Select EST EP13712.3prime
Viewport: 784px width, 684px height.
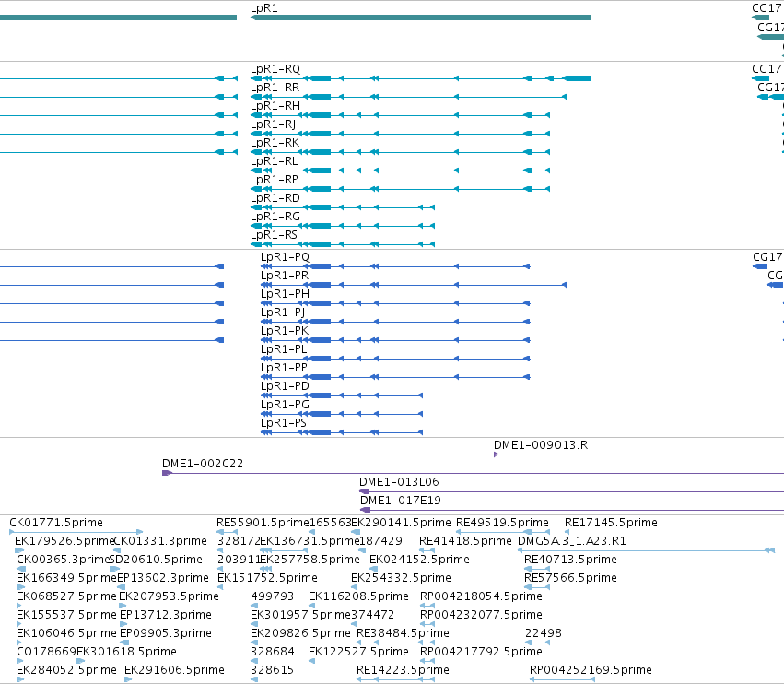pos(166,615)
